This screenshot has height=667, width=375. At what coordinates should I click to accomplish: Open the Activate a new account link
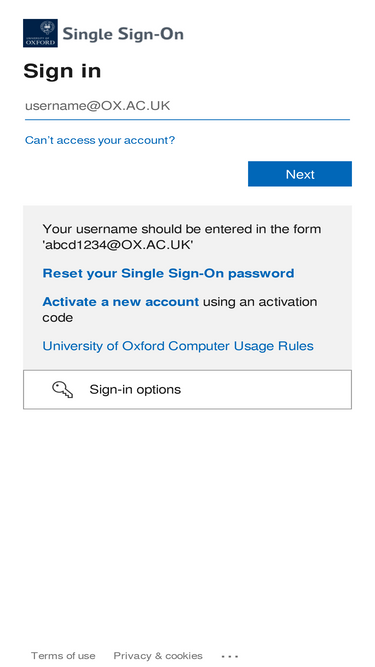[121, 302]
